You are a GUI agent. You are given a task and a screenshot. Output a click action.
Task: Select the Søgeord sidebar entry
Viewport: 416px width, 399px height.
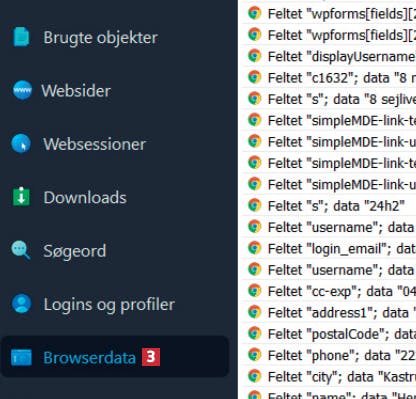coord(75,251)
